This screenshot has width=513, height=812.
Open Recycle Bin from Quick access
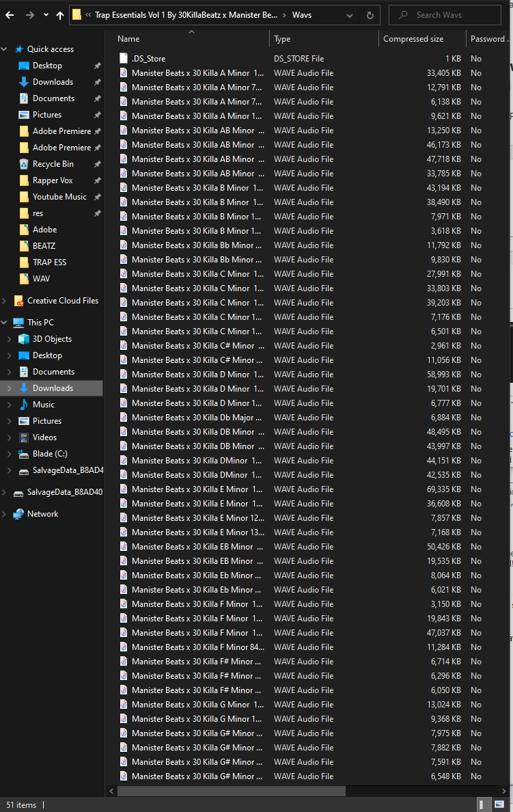tap(53, 164)
